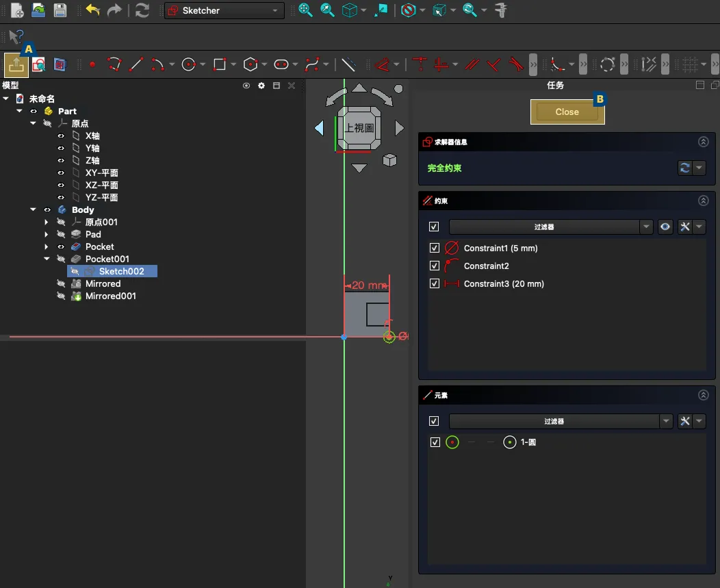Select Mirrored001 in the model tree

110,296
